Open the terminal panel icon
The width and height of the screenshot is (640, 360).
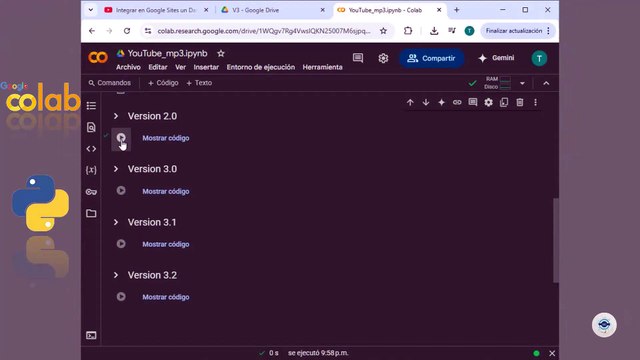click(x=91, y=336)
